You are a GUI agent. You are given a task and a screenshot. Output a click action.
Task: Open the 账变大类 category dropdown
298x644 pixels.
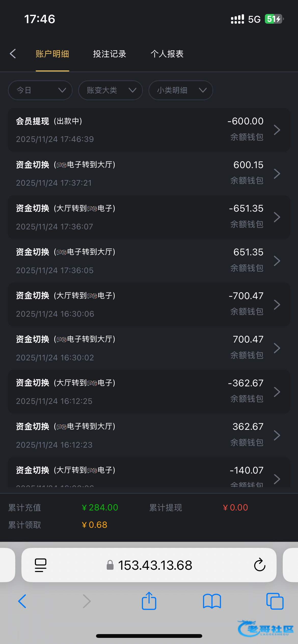point(110,90)
